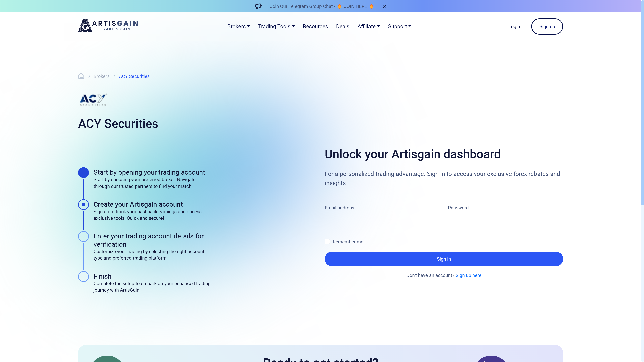Close the Telegram announcement banner
644x362 pixels.
click(385, 6)
